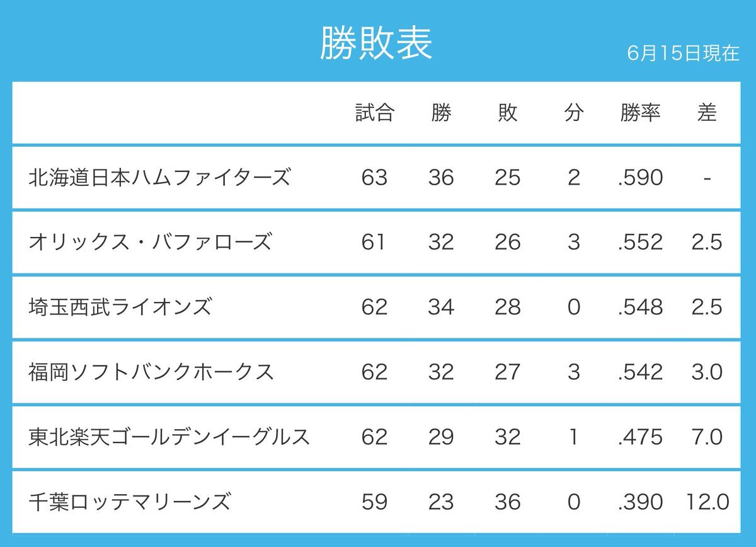756x547 pixels.
Task: Open the 東北楽天ゴールデンイーグルス team row
Action: [x=377, y=436]
